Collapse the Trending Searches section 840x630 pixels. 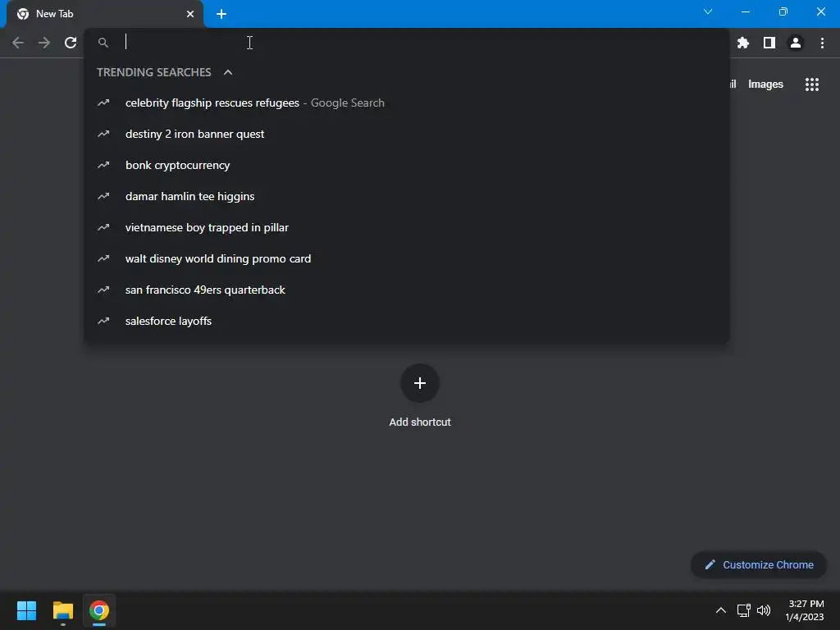(x=228, y=72)
